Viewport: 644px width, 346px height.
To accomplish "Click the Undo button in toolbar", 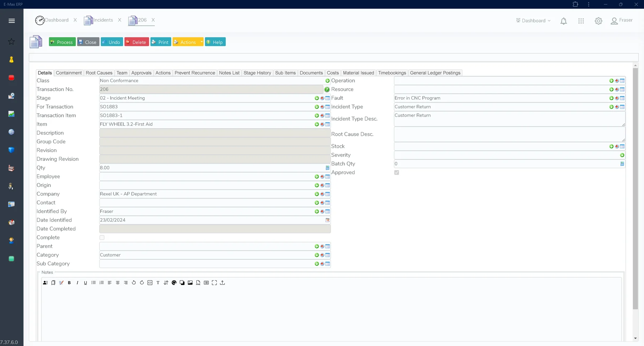I will click(x=112, y=42).
